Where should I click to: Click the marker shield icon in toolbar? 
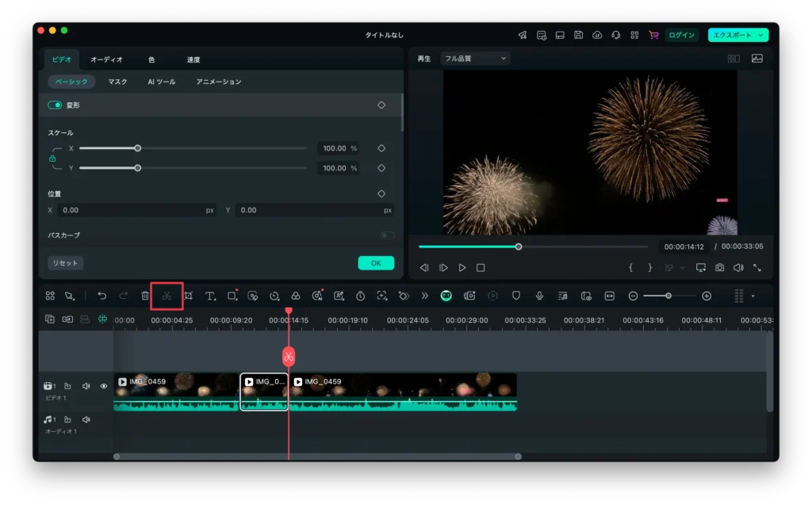(516, 296)
